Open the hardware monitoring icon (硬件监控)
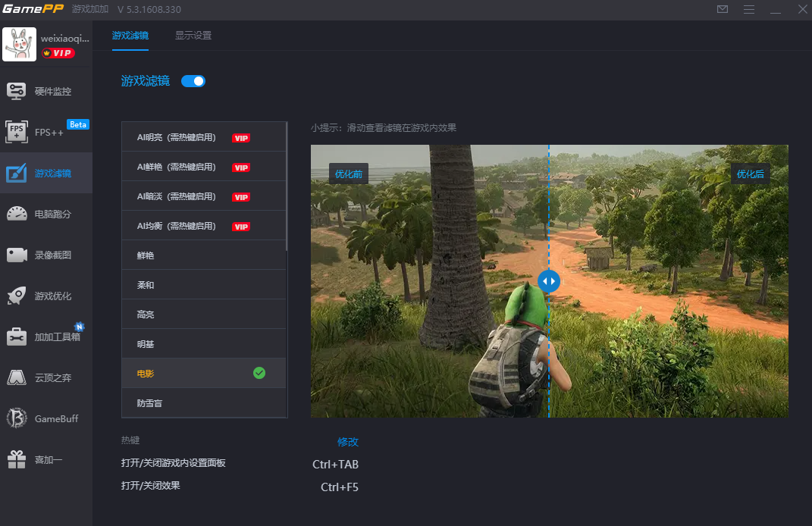Image resolution: width=812 pixels, height=526 pixels. (x=16, y=91)
